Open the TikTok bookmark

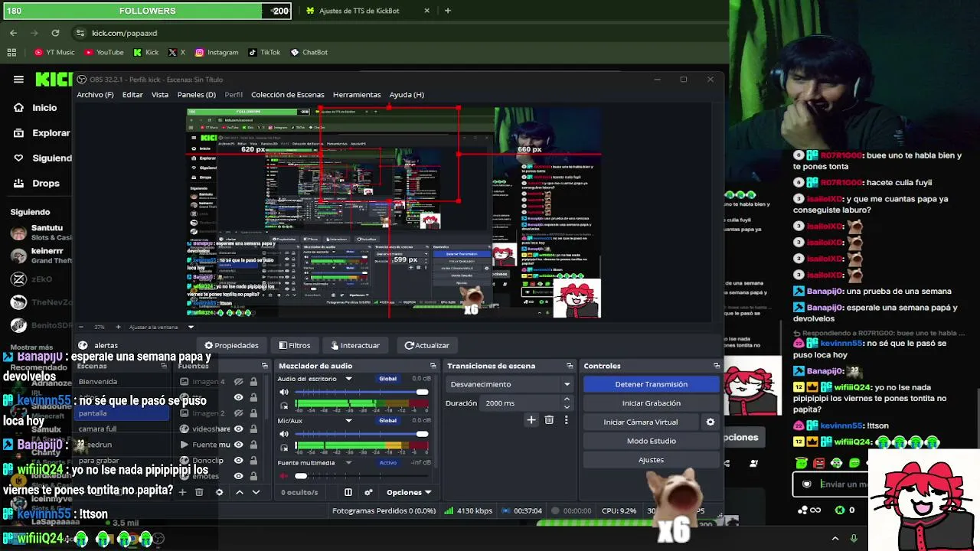(x=264, y=52)
